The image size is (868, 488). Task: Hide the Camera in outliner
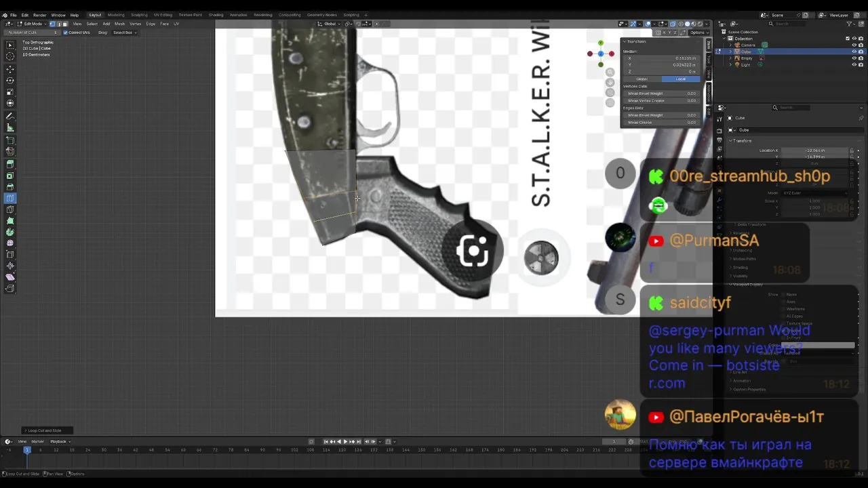(854, 45)
